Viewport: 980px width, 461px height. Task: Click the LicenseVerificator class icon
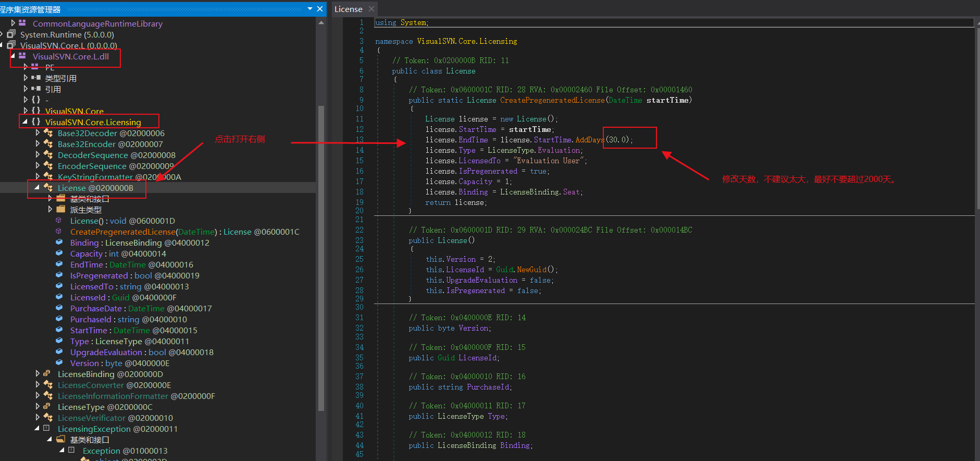[48, 417]
